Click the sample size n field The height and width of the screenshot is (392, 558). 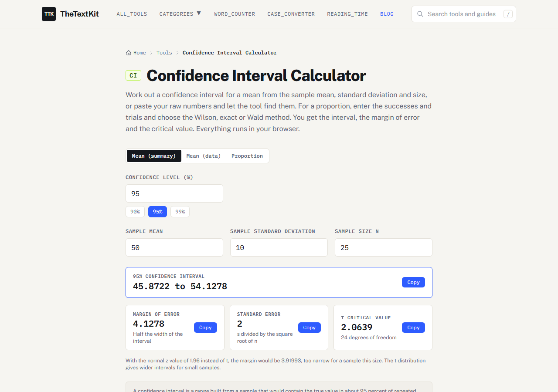(x=384, y=247)
